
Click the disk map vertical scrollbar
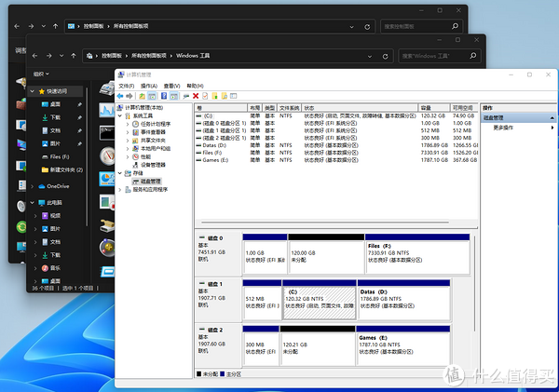coord(474,283)
